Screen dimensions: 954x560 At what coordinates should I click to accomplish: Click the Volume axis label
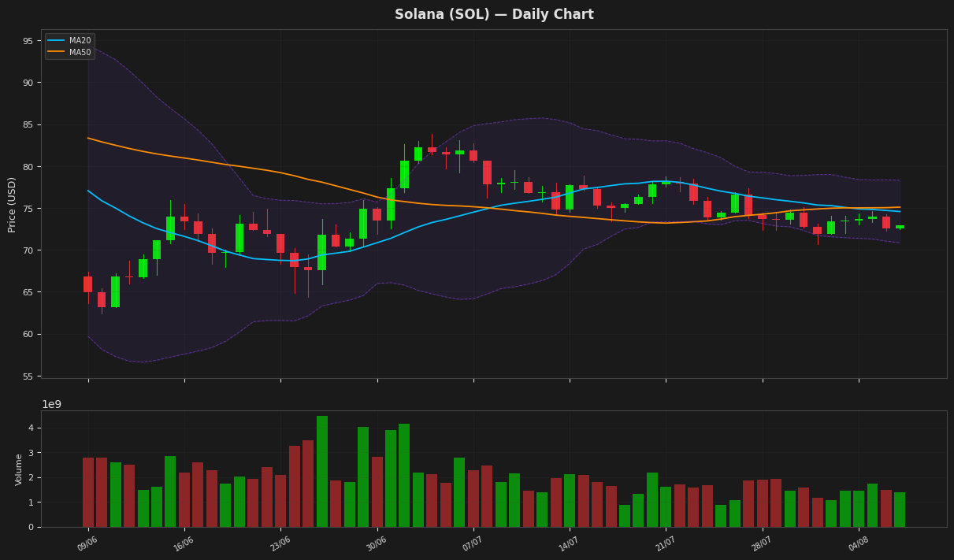(19, 469)
